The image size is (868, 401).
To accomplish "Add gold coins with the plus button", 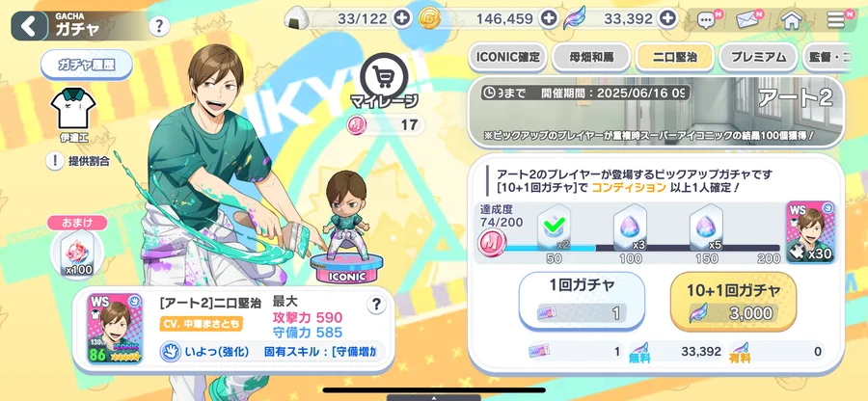I will coord(549,19).
